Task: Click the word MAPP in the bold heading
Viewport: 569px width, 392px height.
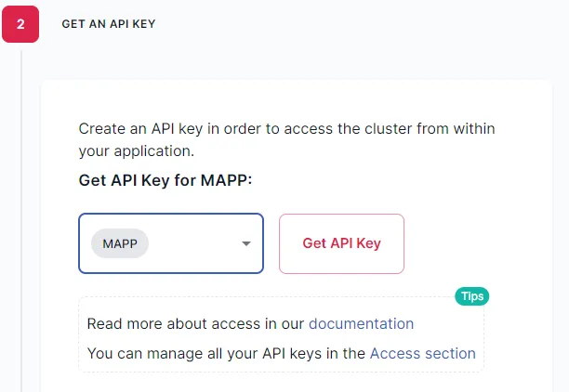Action: click(x=224, y=180)
